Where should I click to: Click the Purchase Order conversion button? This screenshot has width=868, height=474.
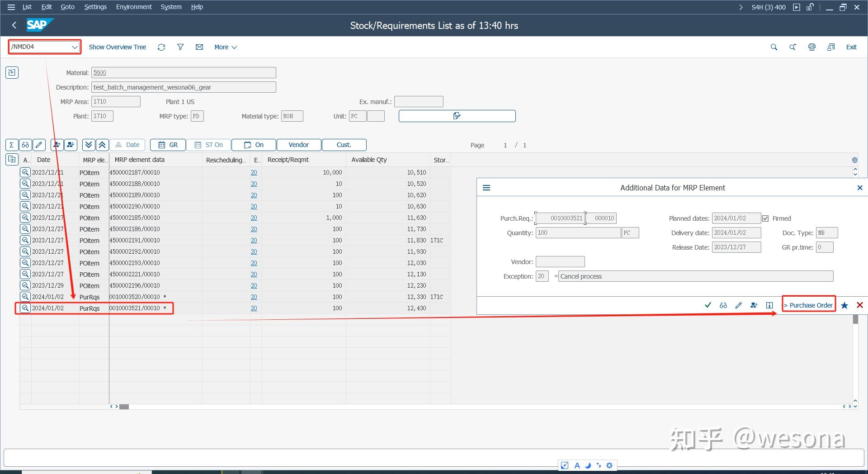pyautogui.click(x=809, y=305)
